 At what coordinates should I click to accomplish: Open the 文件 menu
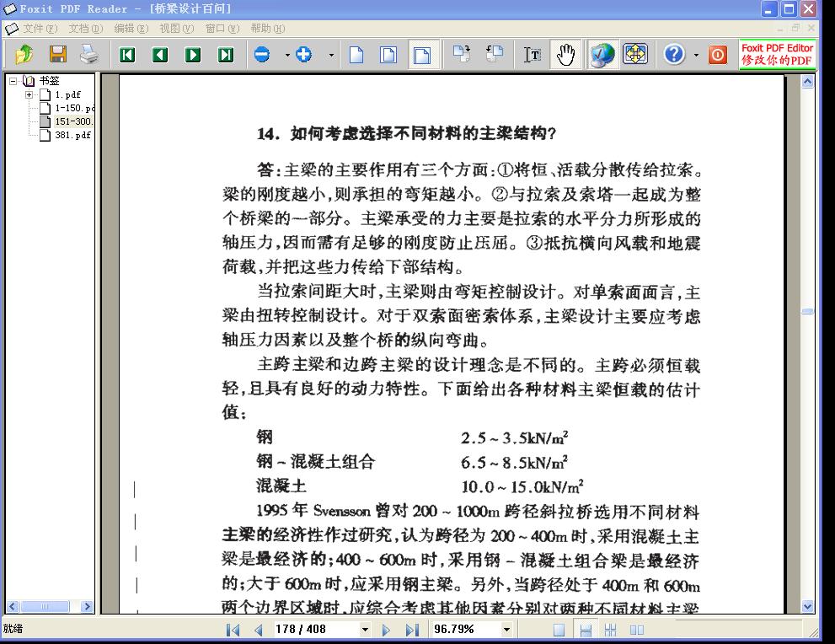[40, 28]
